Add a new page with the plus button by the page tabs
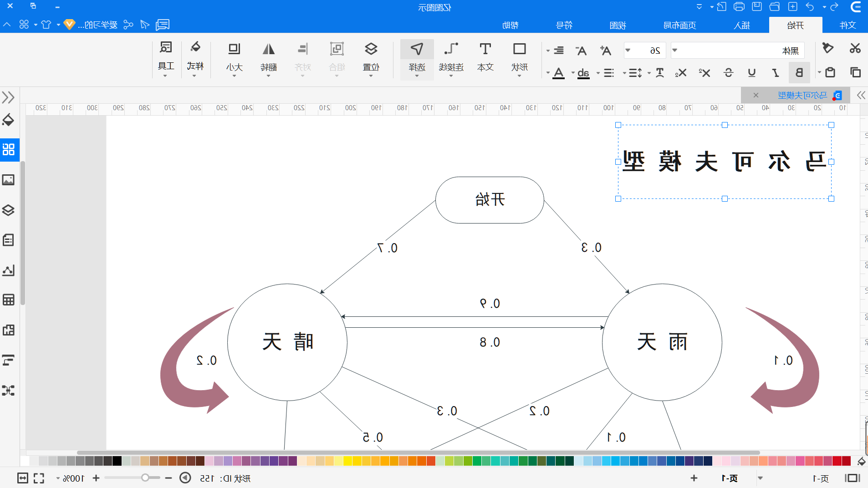Image resolution: width=868 pixels, height=488 pixels. pos(694,478)
